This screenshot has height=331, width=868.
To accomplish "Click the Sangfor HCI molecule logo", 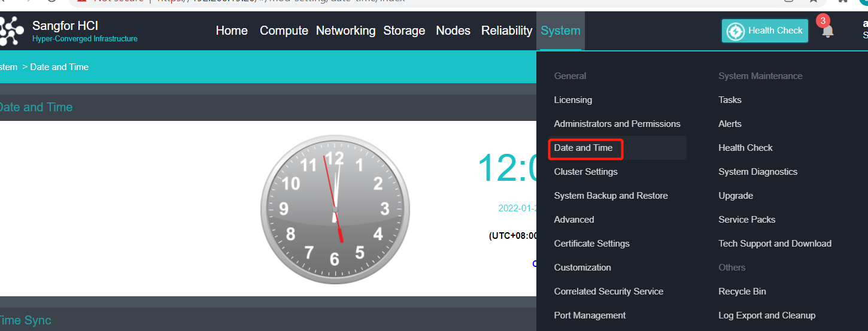I will 12,31.
